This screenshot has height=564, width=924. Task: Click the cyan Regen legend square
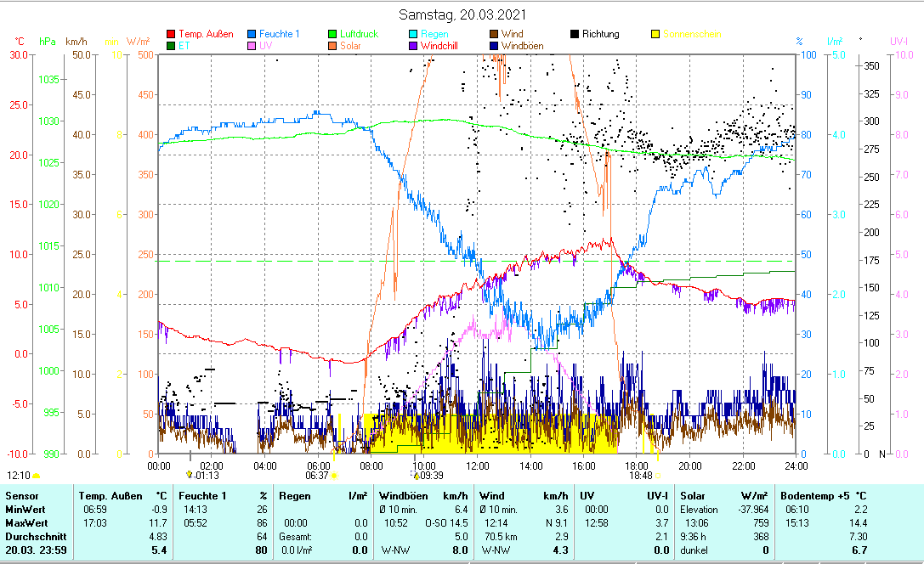point(413,34)
